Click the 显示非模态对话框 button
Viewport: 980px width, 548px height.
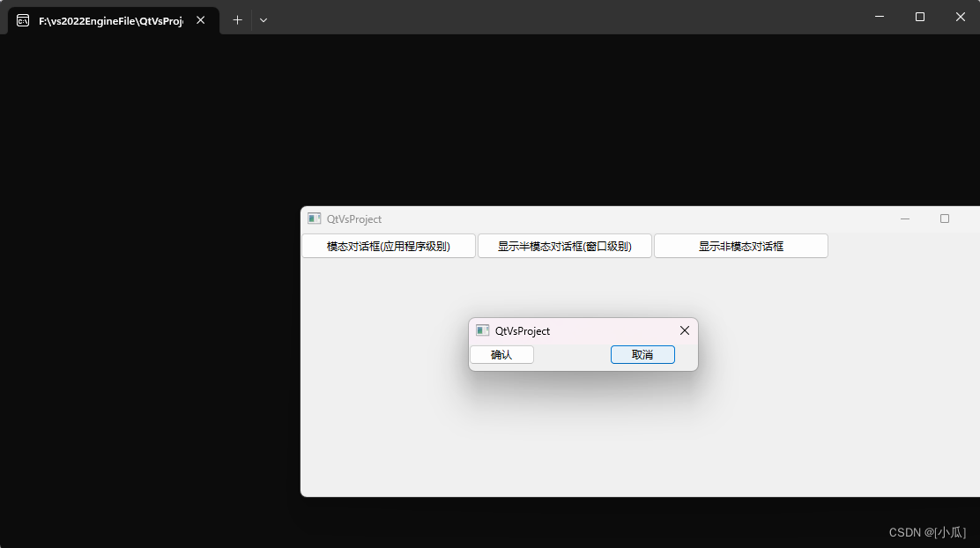tap(740, 246)
